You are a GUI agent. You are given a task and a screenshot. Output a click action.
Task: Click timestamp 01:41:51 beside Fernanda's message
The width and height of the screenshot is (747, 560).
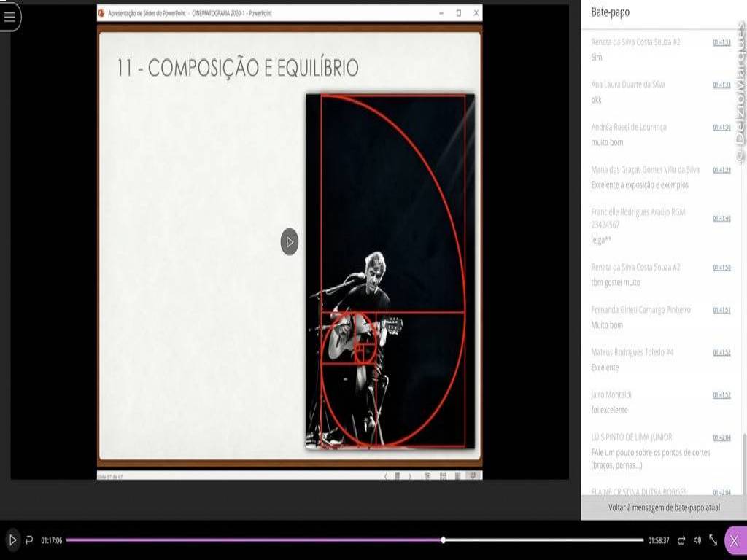pos(721,311)
